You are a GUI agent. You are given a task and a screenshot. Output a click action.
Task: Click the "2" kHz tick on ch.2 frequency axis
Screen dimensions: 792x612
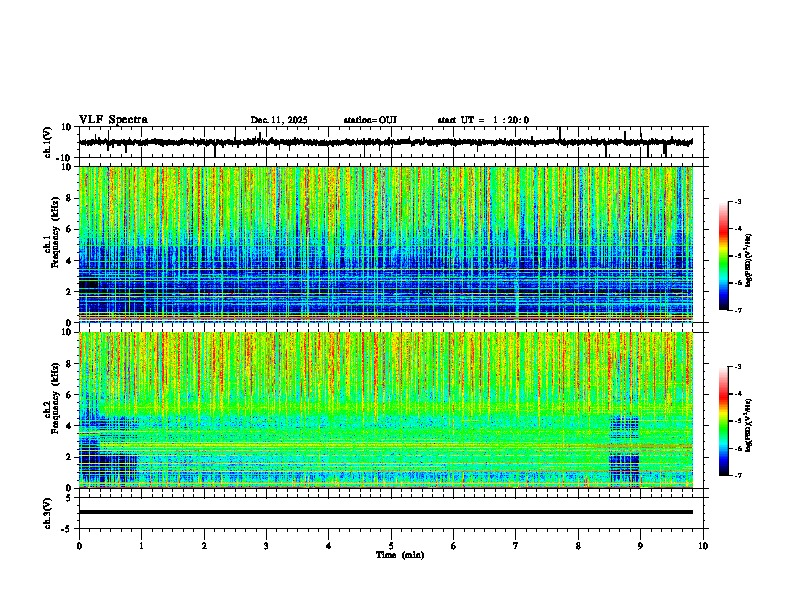(x=68, y=457)
